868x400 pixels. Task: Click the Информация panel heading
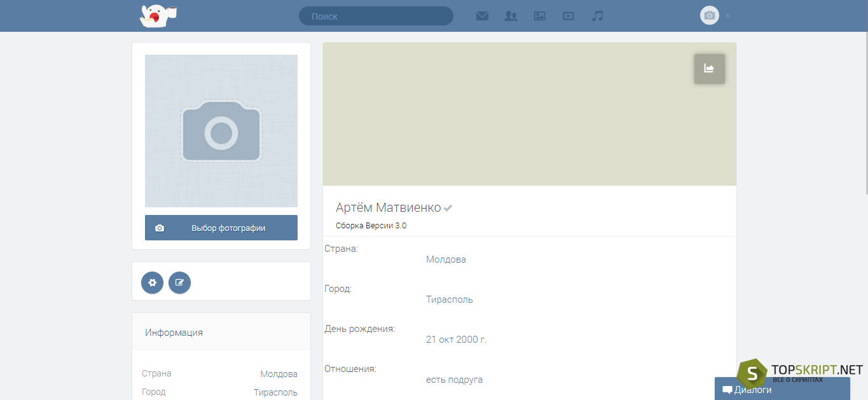(x=174, y=332)
